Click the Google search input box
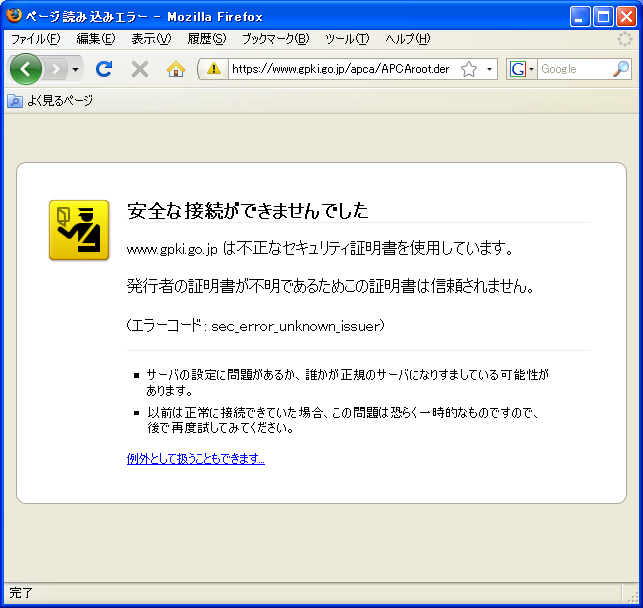The height and width of the screenshot is (608, 643). coord(574,69)
